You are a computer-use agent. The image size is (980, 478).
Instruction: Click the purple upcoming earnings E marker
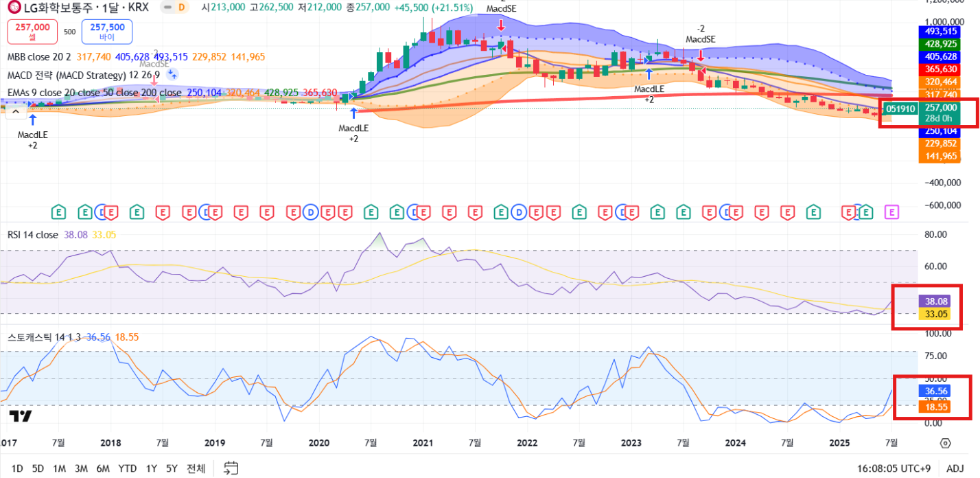coord(891,212)
